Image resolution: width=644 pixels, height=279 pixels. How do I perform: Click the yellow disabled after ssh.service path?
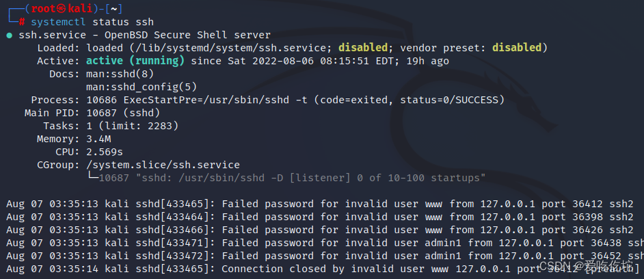pos(363,48)
